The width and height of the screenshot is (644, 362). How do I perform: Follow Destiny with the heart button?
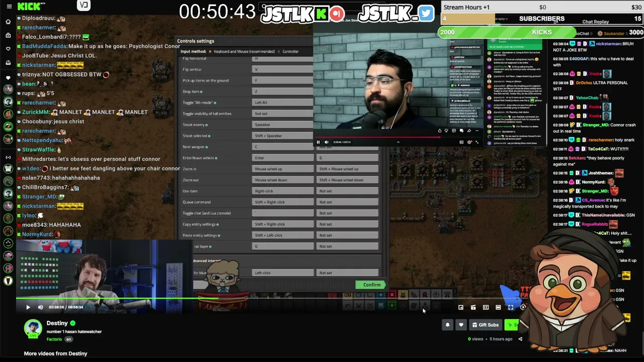tap(461, 325)
